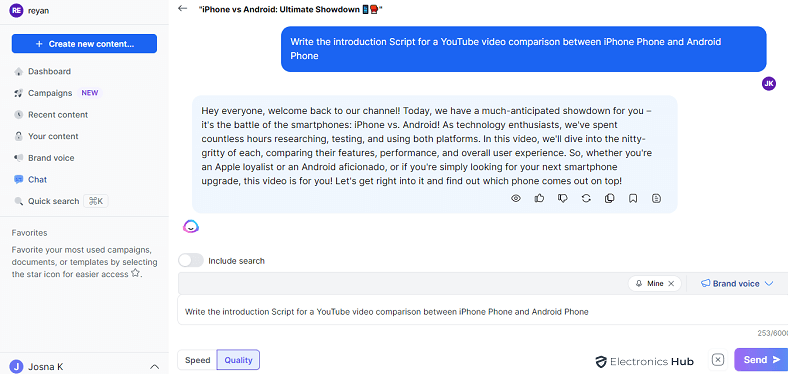788x374 pixels.
Task: Copy the response using the copy icon
Action: [610, 199]
